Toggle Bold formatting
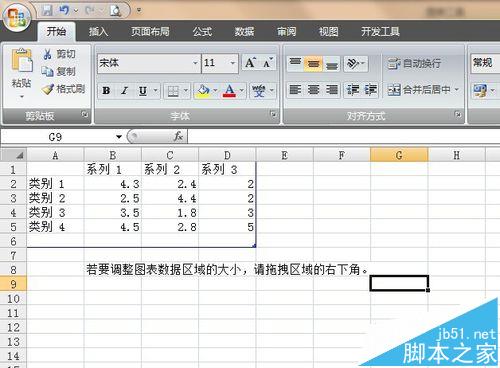Screen dimensions: 500x368 tap(106, 90)
